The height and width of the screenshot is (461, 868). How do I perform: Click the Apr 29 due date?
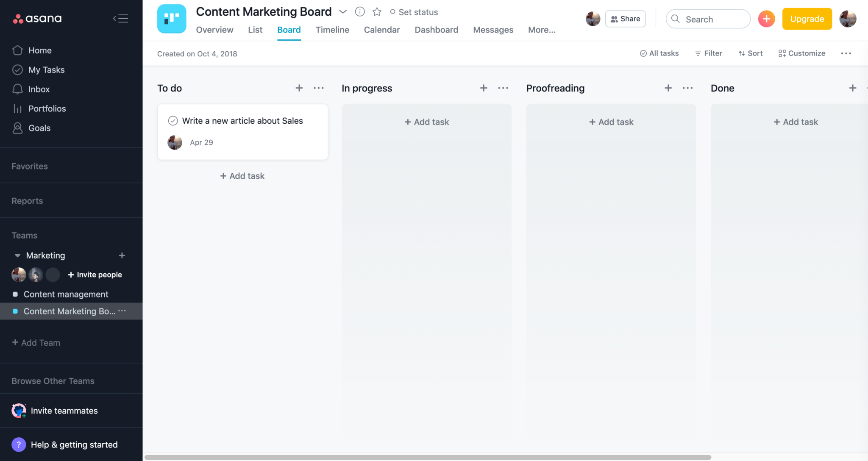click(x=201, y=143)
